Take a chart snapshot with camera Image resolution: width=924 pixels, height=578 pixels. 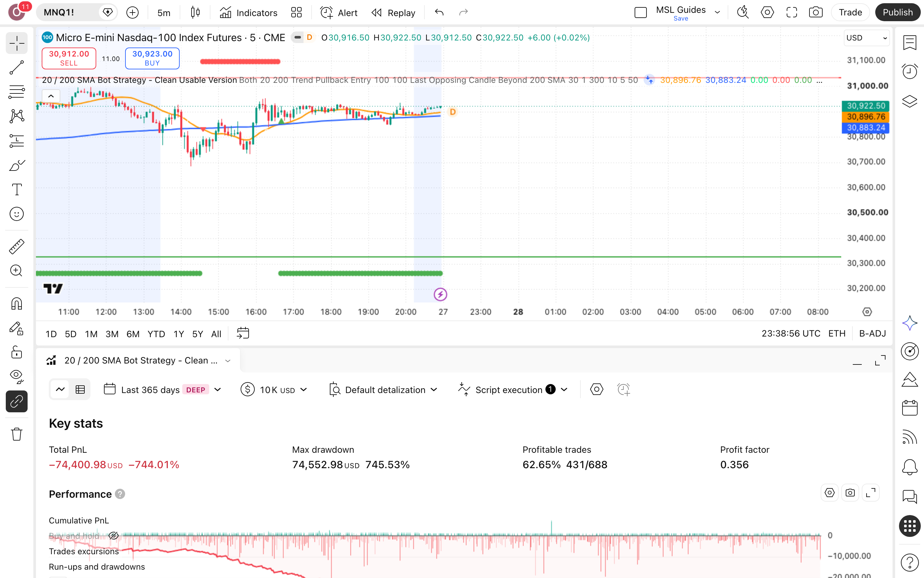tap(816, 13)
